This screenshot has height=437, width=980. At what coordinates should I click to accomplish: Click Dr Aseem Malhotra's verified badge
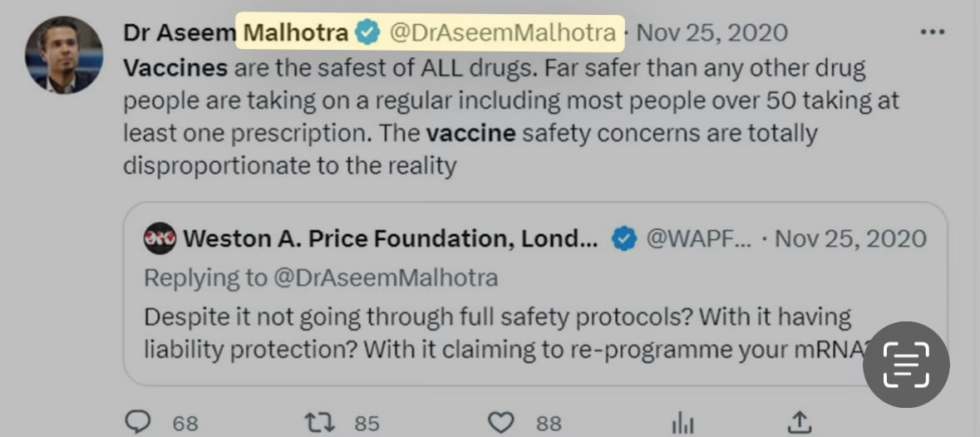366,32
